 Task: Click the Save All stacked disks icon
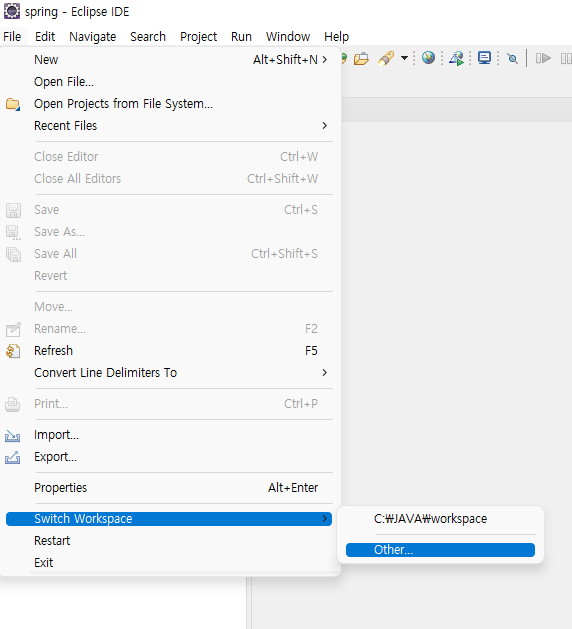click(x=13, y=254)
